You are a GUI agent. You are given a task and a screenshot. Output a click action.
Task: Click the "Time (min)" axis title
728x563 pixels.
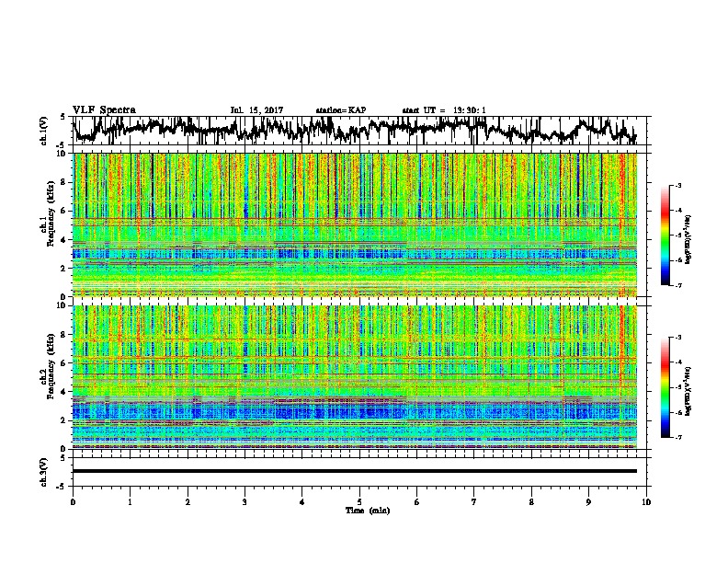coord(368,511)
